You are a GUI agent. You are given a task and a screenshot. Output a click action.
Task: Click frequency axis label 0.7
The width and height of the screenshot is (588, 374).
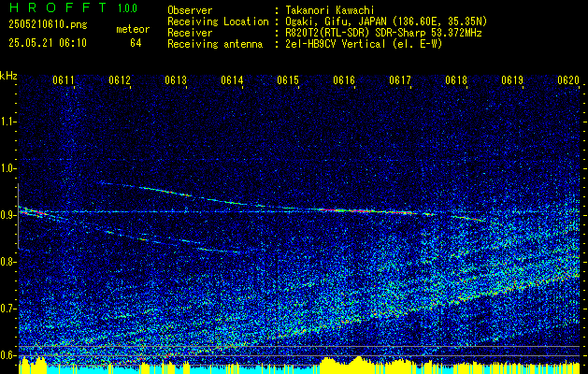(7, 309)
